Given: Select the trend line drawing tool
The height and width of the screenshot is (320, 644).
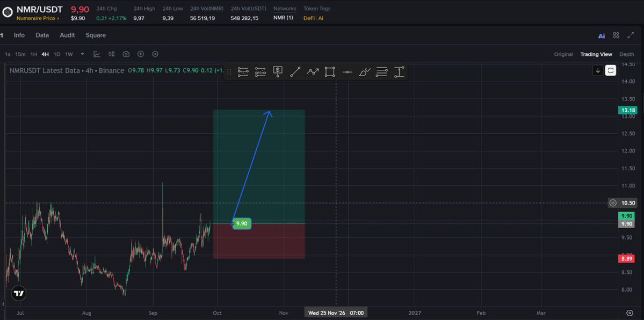Looking at the screenshot, I should (x=295, y=72).
